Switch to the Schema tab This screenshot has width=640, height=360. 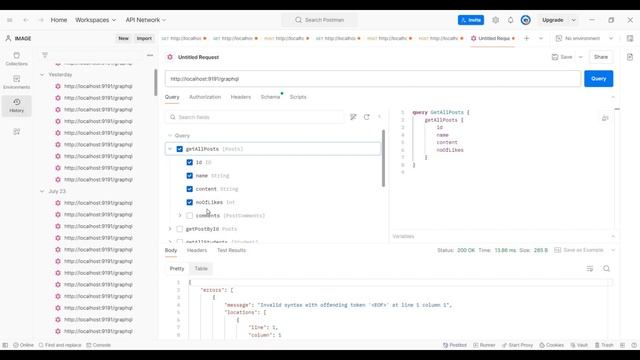click(270, 97)
